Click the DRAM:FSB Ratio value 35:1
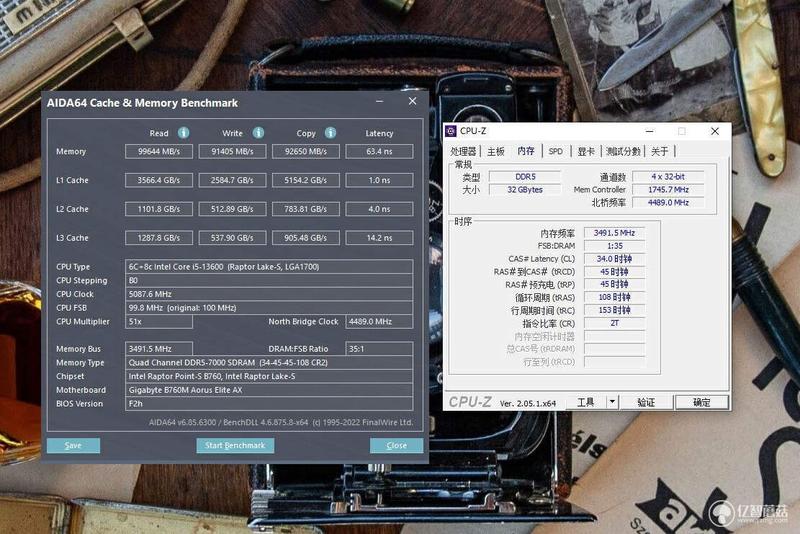The image size is (800, 534). click(379, 349)
